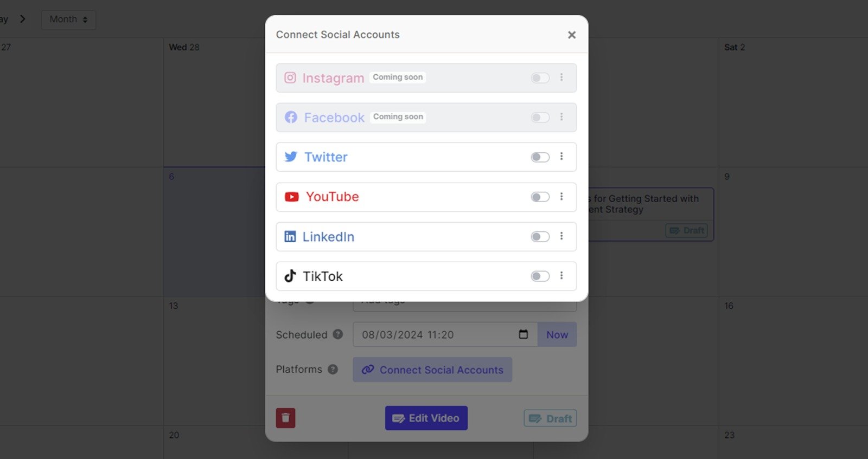Click the trash delete icon
The image size is (868, 459).
click(285, 418)
